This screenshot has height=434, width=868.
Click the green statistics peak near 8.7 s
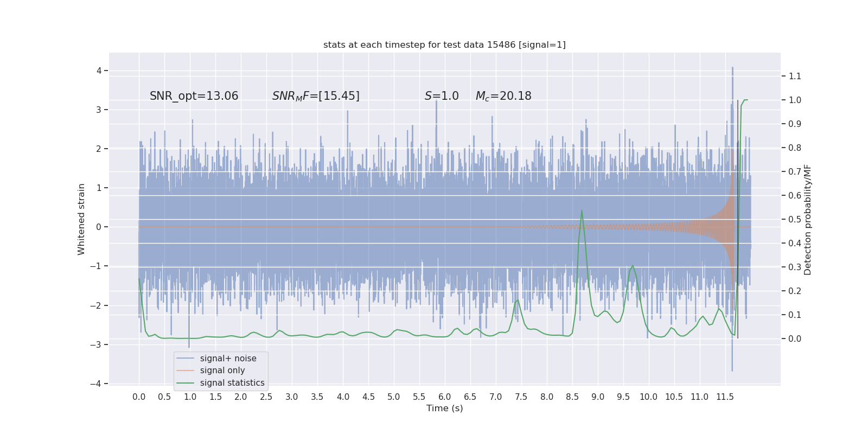coord(582,211)
